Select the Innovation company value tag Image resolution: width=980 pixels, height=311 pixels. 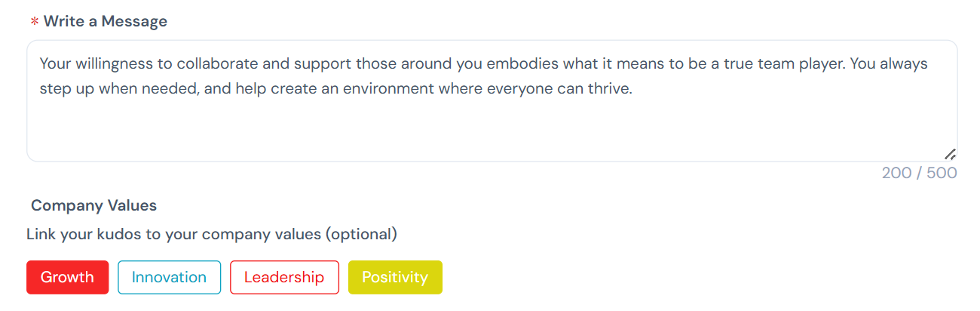point(169,277)
